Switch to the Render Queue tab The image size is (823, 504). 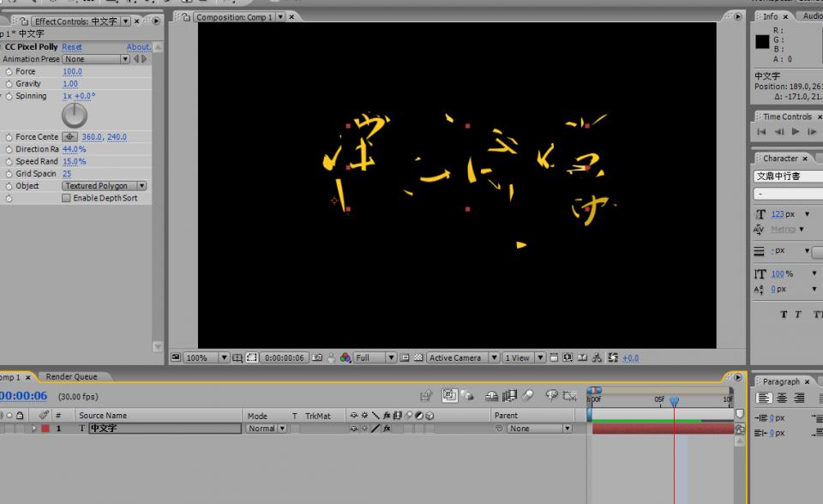(71, 377)
